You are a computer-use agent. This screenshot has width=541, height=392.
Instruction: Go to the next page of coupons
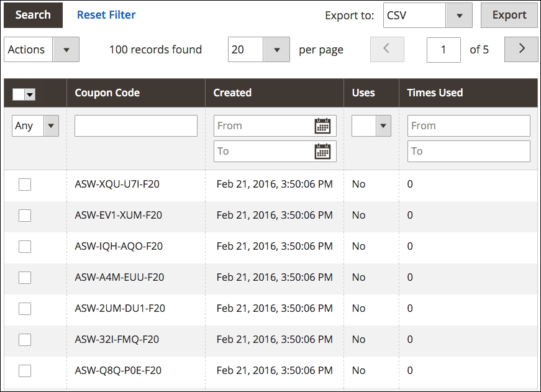click(x=521, y=49)
